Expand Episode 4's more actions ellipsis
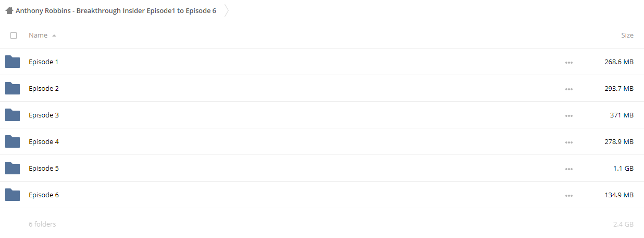This screenshot has height=238, width=644. 568,142
